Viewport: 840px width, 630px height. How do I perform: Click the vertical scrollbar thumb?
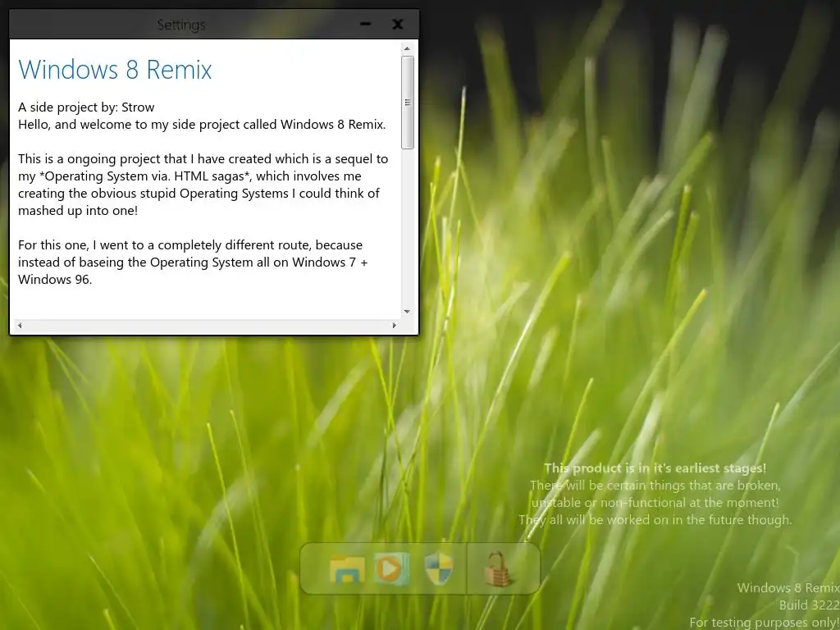[407, 102]
